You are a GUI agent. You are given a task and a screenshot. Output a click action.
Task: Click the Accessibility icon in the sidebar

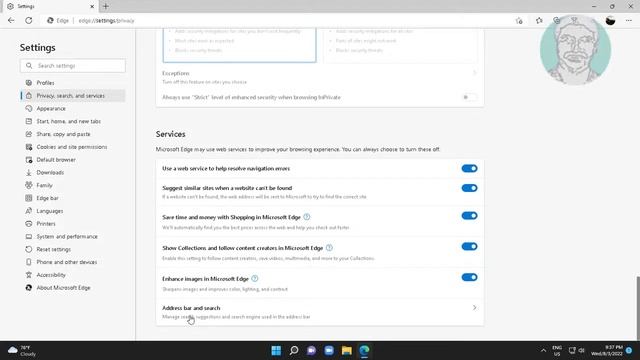(x=29, y=275)
